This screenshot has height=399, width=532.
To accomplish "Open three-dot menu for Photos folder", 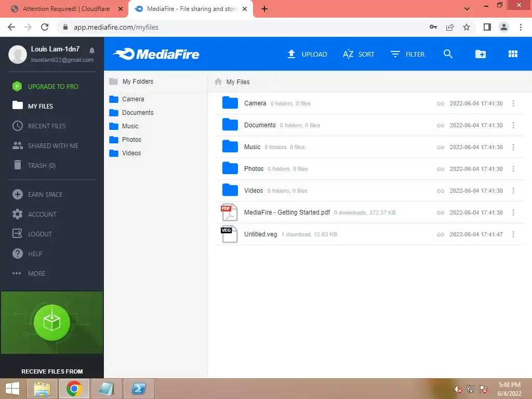I will point(513,169).
